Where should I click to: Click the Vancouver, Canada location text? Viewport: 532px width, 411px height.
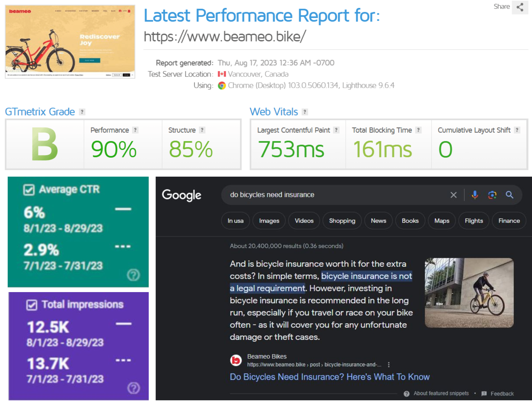(x=258, y=74)
